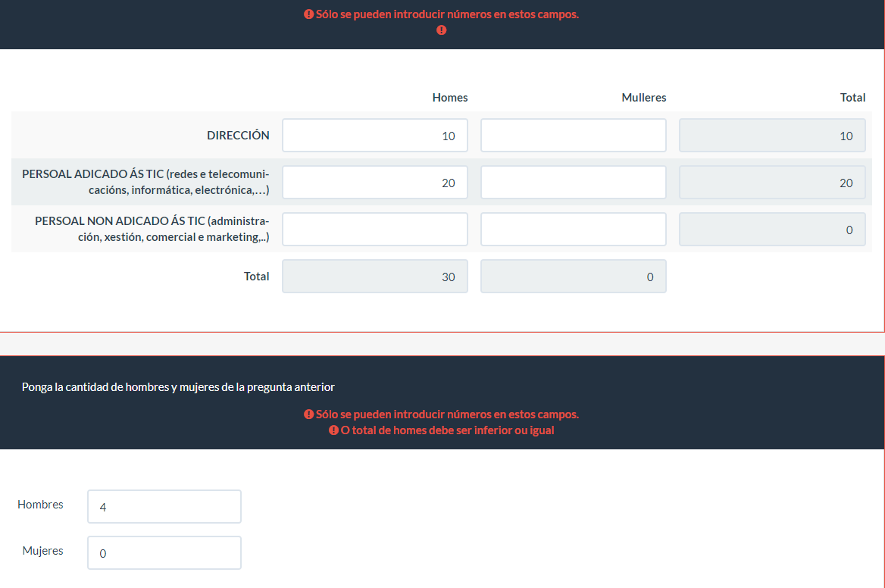The height and width of the screenshot is (588, 885).
Task: Select the DIRECCIÓN row Total field
Action: pos(771,136)
